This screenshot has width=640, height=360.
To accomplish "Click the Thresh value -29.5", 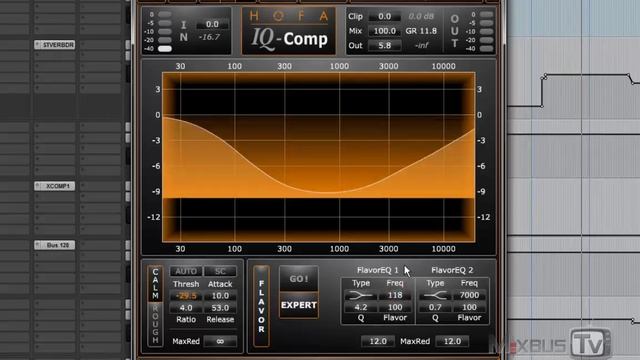I will click(186, 296).
